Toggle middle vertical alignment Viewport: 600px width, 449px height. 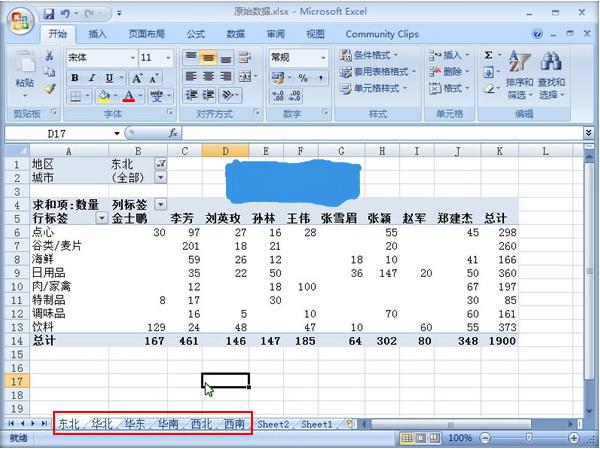(x=208, y=57)
